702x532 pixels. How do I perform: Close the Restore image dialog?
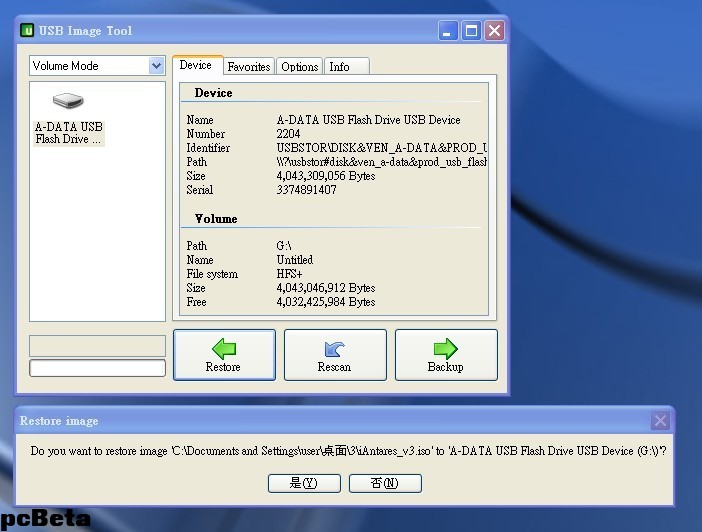(x=660, y=420)
